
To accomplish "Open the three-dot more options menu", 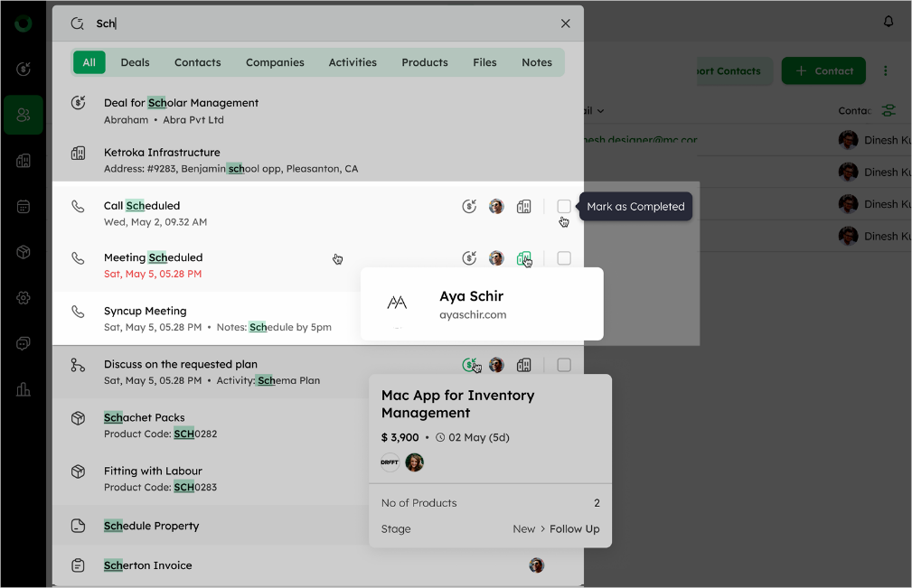I will point(886,71).
